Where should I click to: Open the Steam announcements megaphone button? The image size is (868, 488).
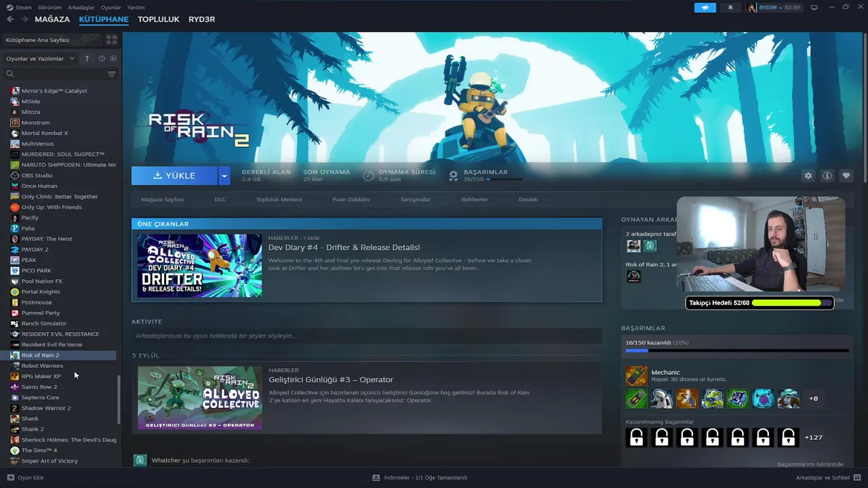click(705, 7)
